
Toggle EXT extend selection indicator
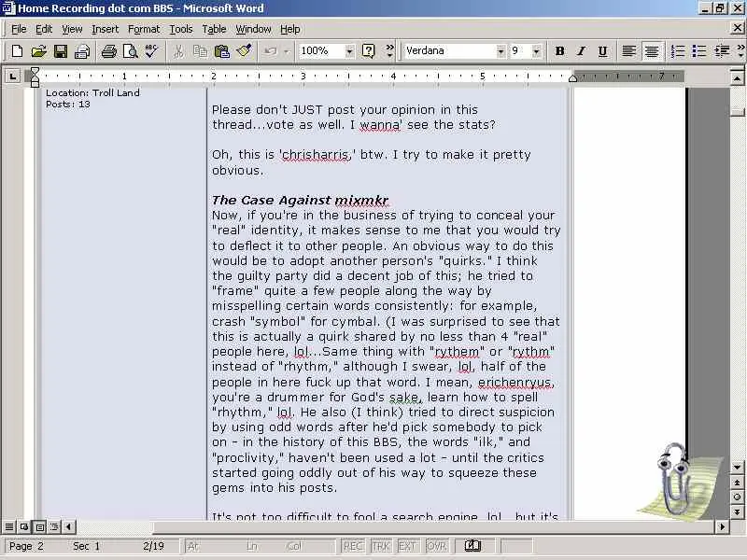[408, 546]
